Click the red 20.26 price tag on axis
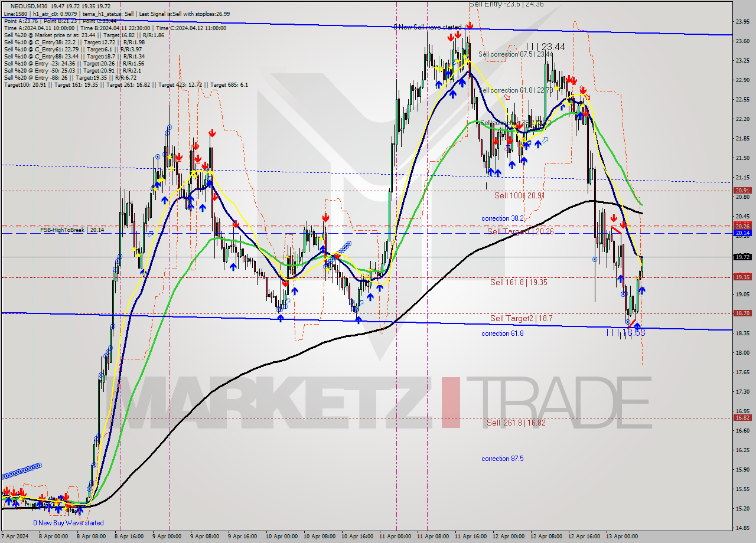Viewport: 756px width, 543px height. pos(742,226)
